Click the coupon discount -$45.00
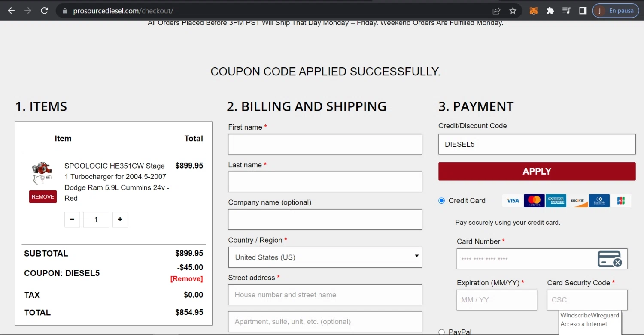The width and height of the screenshot is (644, 335). coord(191,267)
